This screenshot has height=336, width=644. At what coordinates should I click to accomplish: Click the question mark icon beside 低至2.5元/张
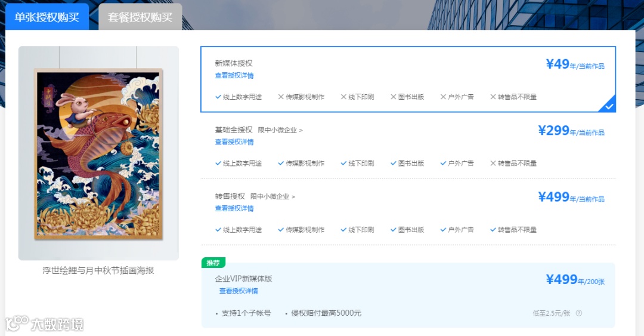(x=578, y=313)
